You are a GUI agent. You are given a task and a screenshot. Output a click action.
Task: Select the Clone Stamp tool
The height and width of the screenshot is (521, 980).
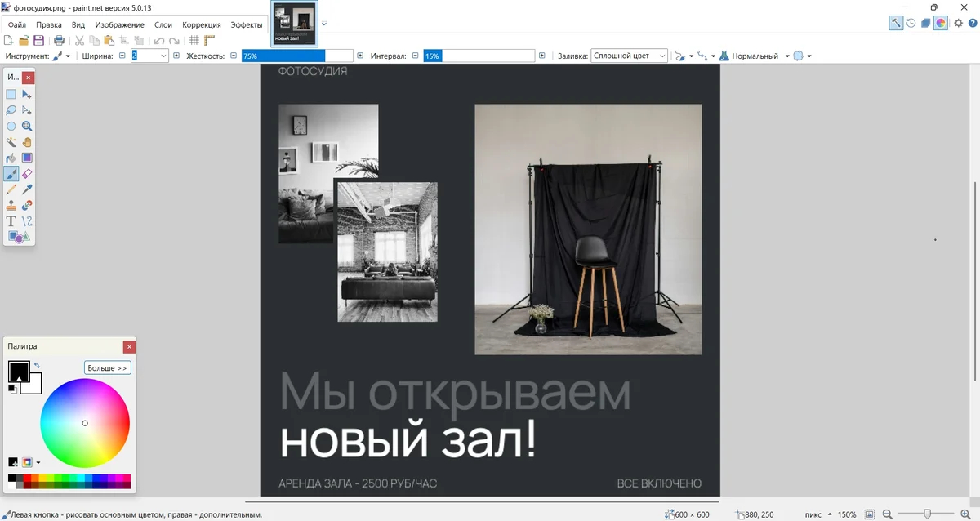click(11, 206)
